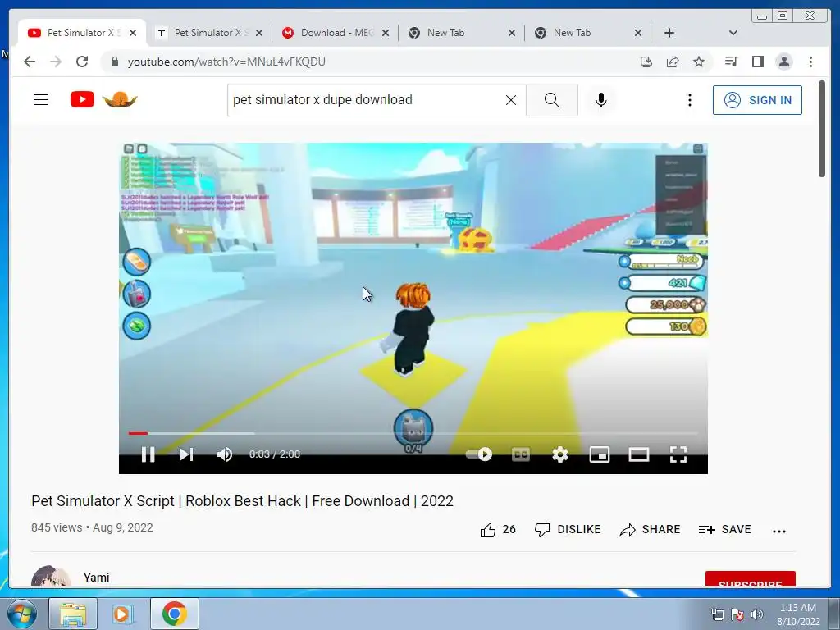Open the Chrome three-dot menu
The image size is (840, 630).
point(810,62)
